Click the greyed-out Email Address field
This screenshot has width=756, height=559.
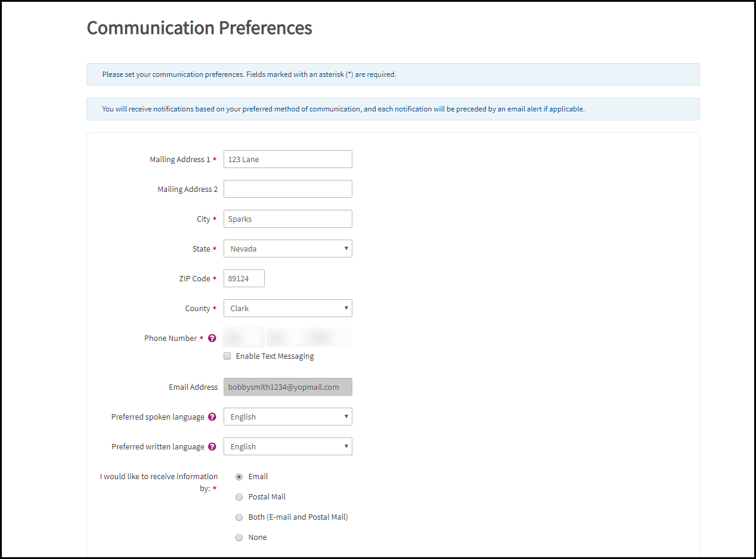pyautogui.click(x=288, y=387)
